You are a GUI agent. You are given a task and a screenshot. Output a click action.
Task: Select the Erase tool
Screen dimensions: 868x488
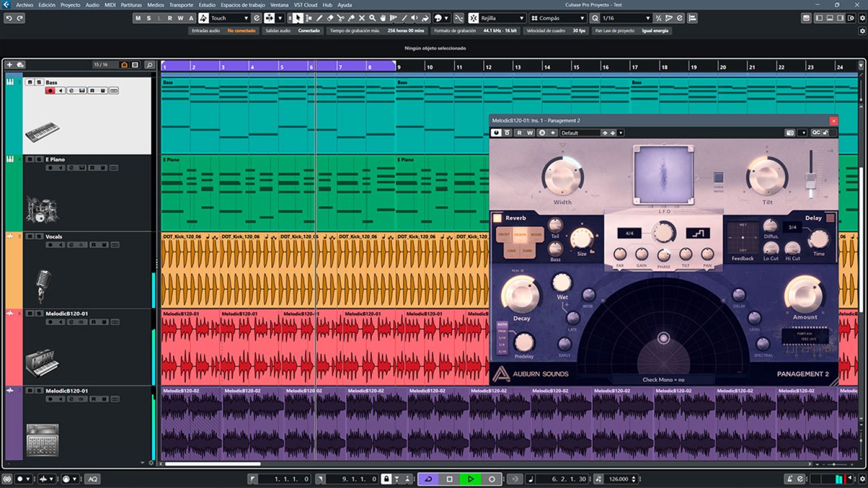coord(330,18)
